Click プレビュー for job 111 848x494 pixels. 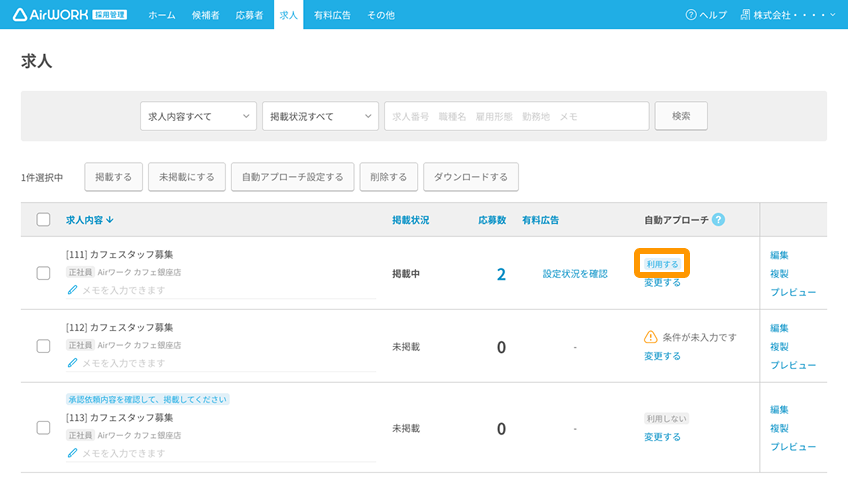tap(793, 292)
